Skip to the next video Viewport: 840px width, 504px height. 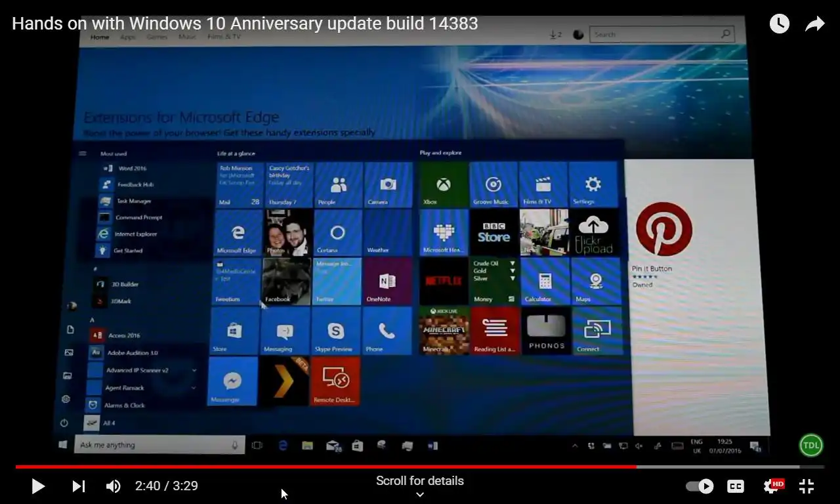[79, 486]
